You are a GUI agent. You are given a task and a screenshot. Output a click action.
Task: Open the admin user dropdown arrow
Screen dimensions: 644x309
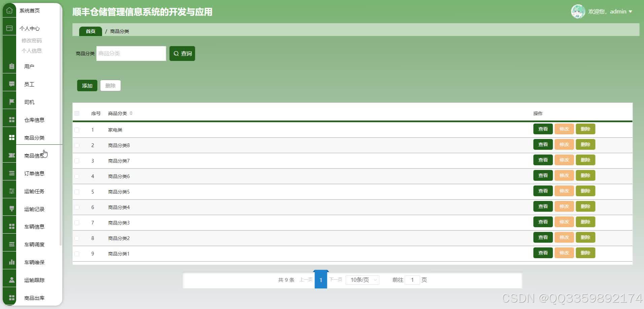coord(630,11)
